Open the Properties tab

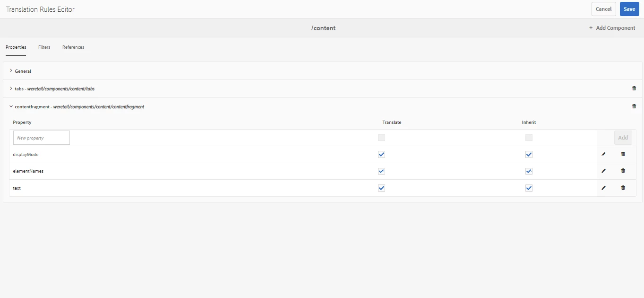tap(16, 47)
